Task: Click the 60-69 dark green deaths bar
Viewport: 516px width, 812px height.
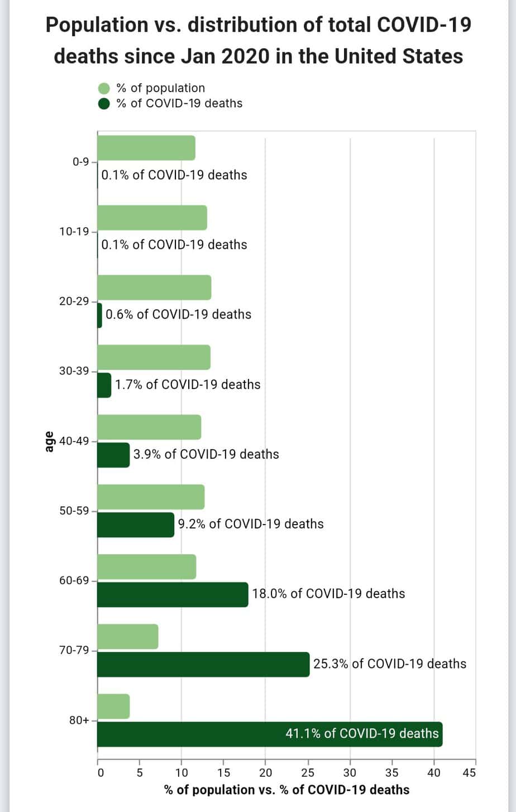Action: point(173,594)
